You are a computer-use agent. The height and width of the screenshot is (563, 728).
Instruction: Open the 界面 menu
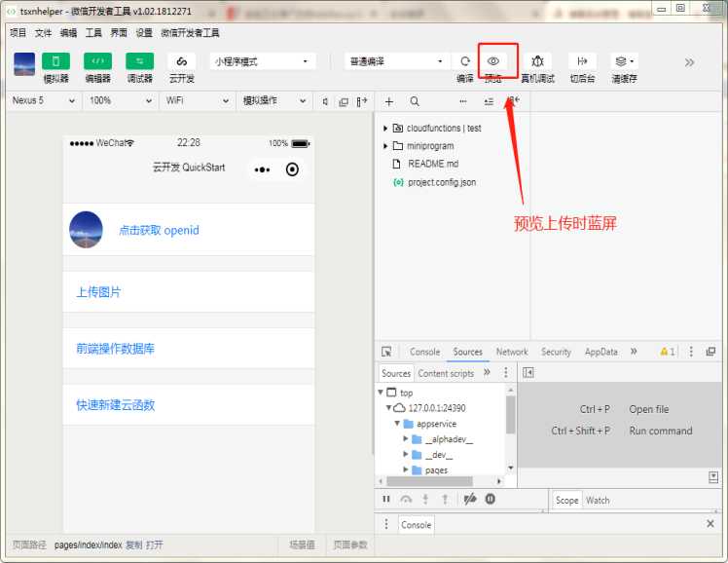point(119,32)
